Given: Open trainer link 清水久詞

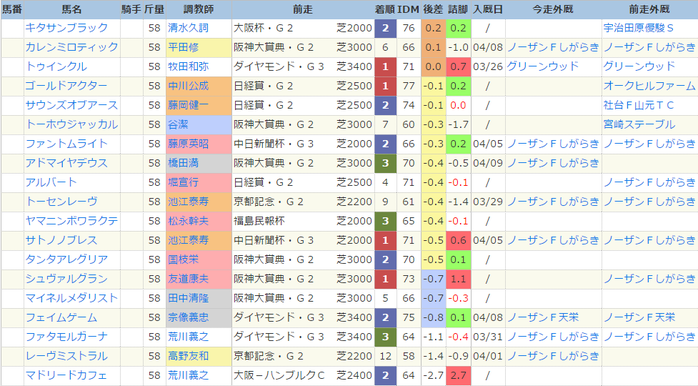Looking at the screenshot, I should coord(188,28).
